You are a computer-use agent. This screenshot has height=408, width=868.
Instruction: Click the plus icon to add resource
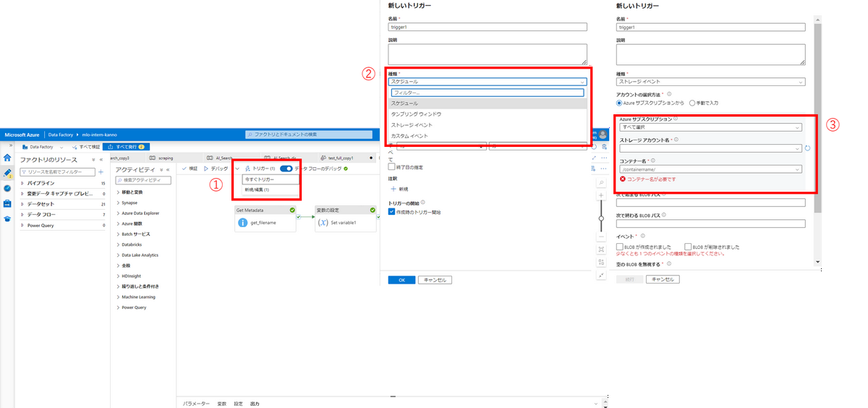tap(101, 172)
